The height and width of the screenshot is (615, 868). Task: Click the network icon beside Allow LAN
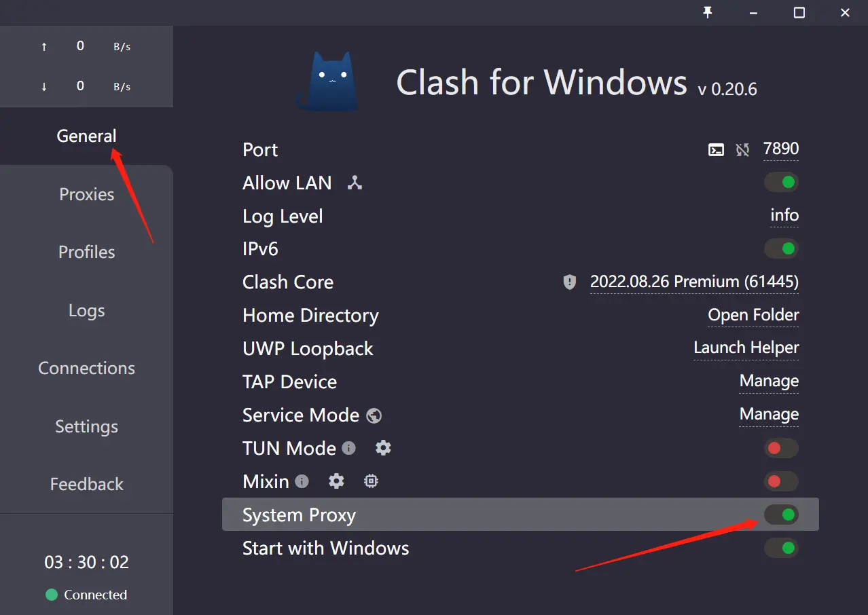(x=355, y=183)
